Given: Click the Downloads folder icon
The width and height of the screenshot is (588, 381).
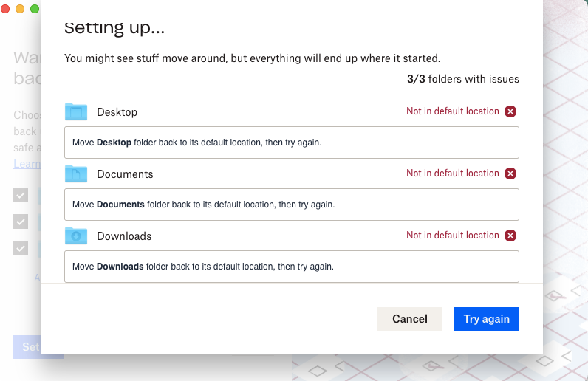Looking at the screenshot, I should 76,236.
